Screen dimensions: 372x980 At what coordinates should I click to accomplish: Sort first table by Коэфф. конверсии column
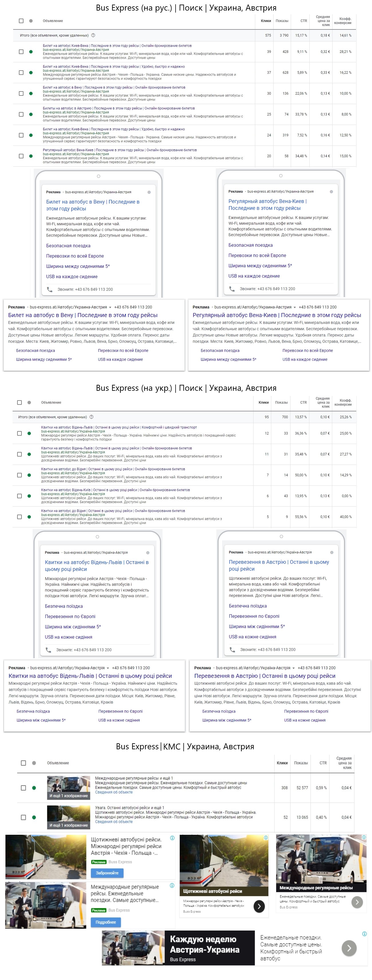tap(343, 21)
